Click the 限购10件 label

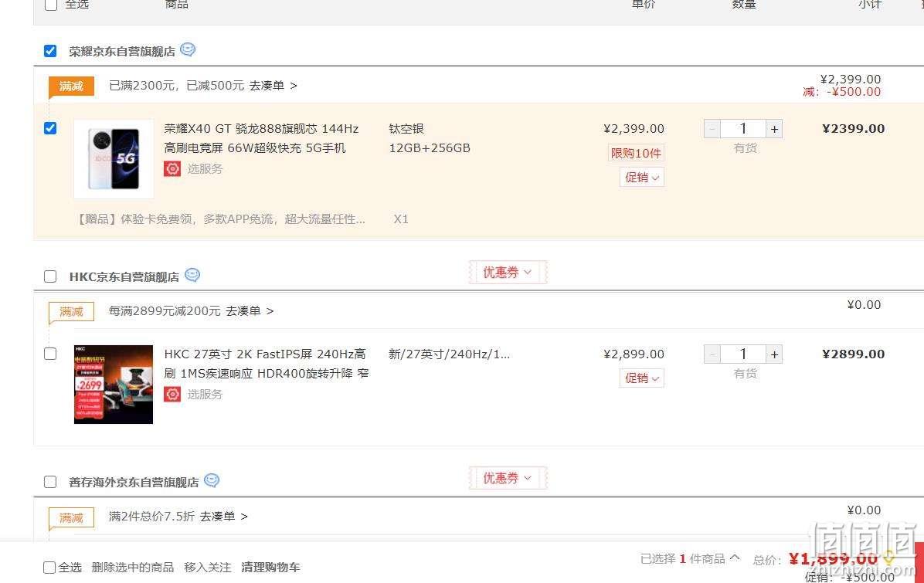click(x=636, y=153)
